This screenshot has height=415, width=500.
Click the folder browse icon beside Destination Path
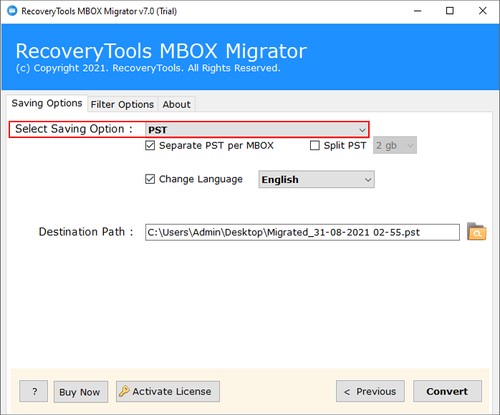[477, 232]
